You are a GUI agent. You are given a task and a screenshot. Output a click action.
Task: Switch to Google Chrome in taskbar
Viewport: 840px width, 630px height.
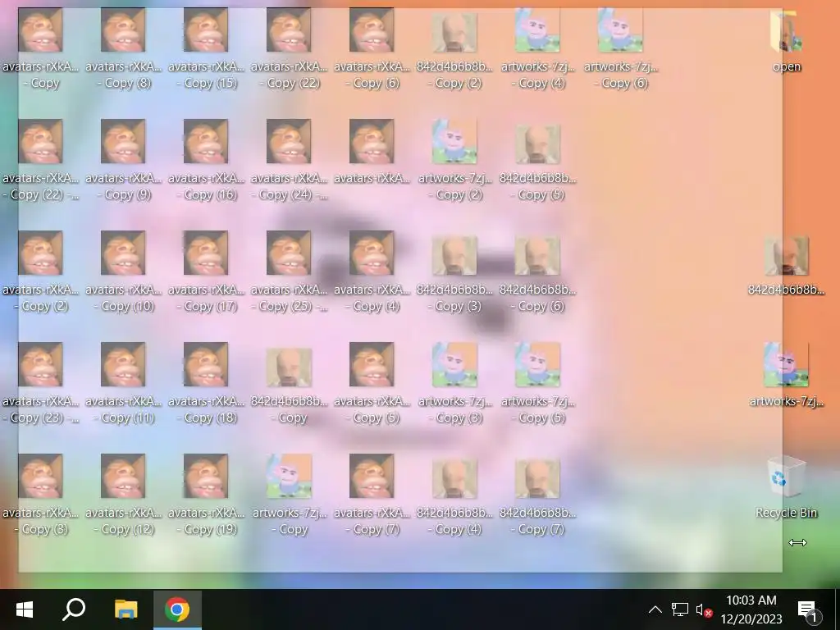[x=177, y=609]
